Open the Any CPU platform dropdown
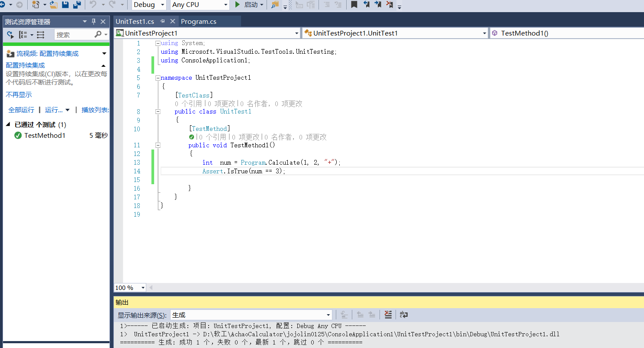This screenshot has width=644, height=348. click(225, 5)
